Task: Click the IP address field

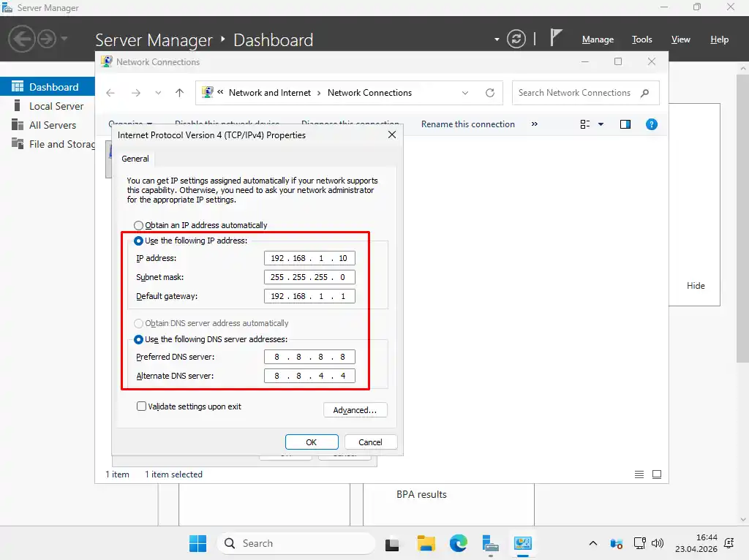Action: point(309,258)
